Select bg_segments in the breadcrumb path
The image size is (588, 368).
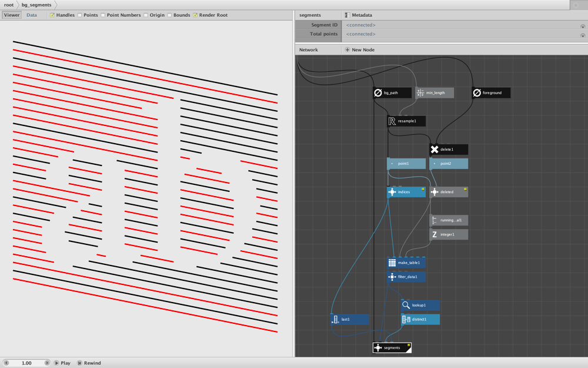pyautogui.click(x=36, y=5)
